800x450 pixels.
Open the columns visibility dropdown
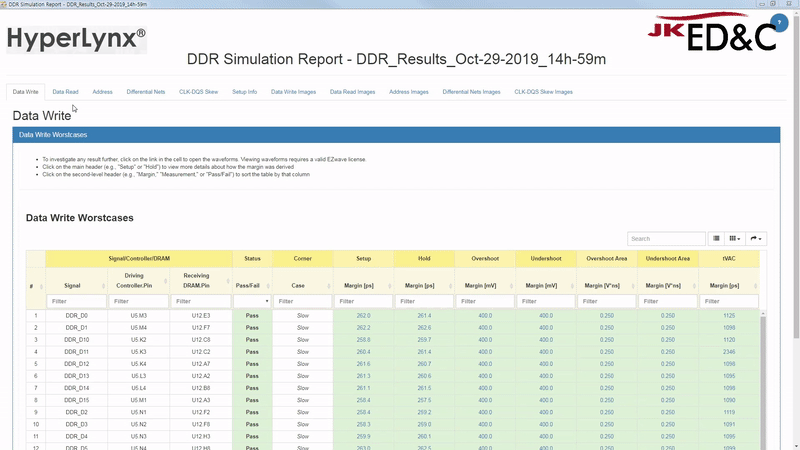(x=736, y=239)
